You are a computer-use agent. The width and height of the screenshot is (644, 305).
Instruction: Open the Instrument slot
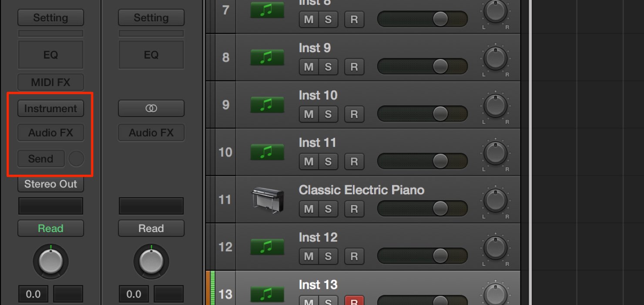pyautogui.click(x=50, y=109)
